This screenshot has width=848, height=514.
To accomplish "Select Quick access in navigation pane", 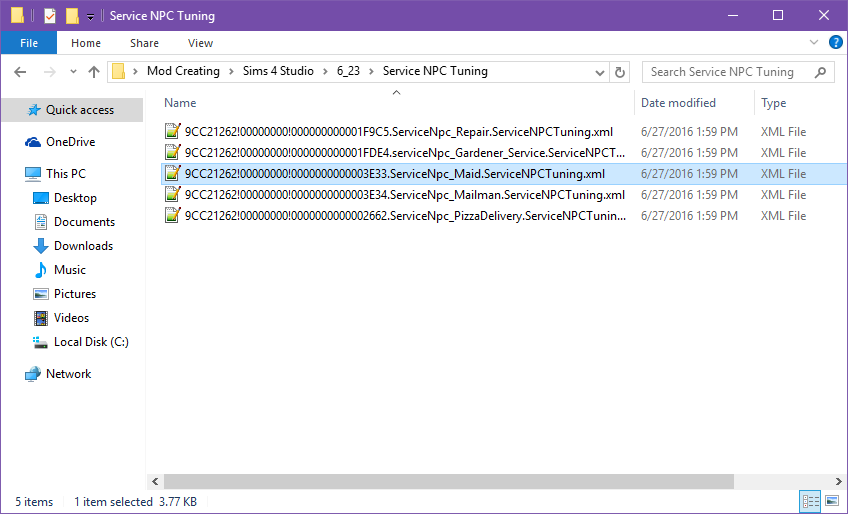I will coord(72,110).
